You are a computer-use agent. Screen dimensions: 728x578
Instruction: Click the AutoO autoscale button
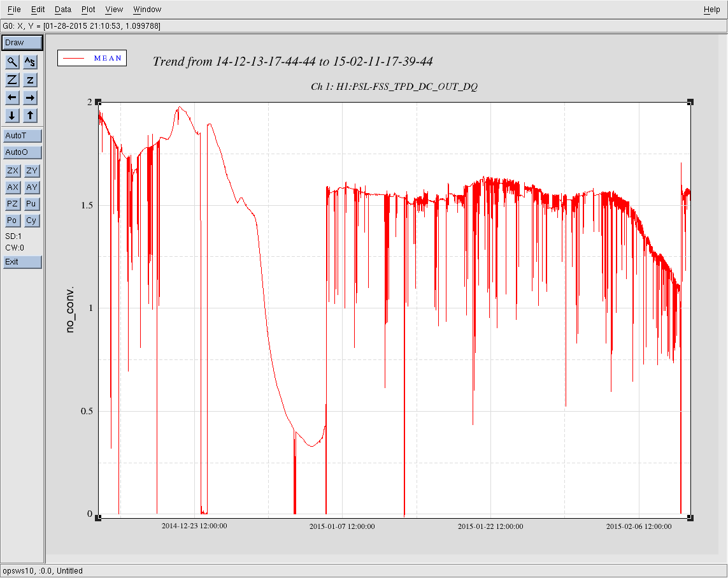(x=23, y=152)
